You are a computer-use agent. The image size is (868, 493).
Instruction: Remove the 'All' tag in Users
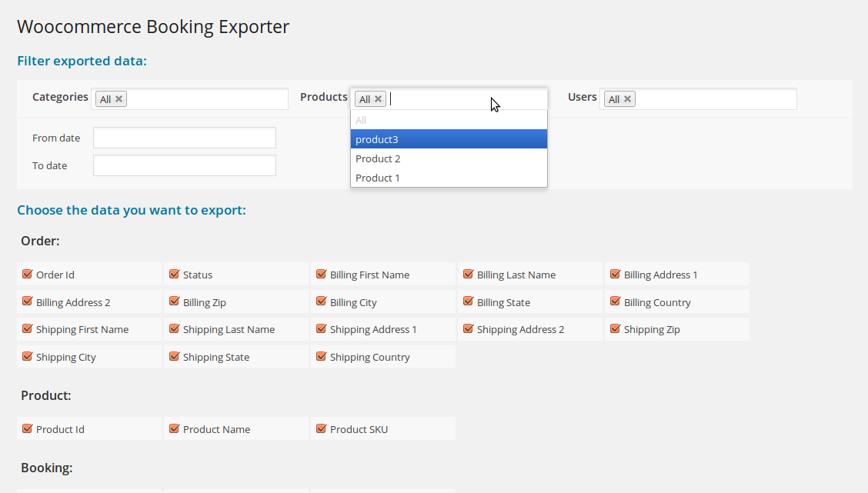click(627, 99)
